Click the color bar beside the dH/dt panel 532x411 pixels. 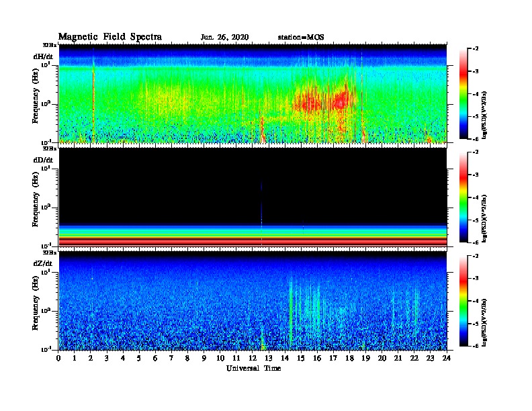tap(463, 94)
